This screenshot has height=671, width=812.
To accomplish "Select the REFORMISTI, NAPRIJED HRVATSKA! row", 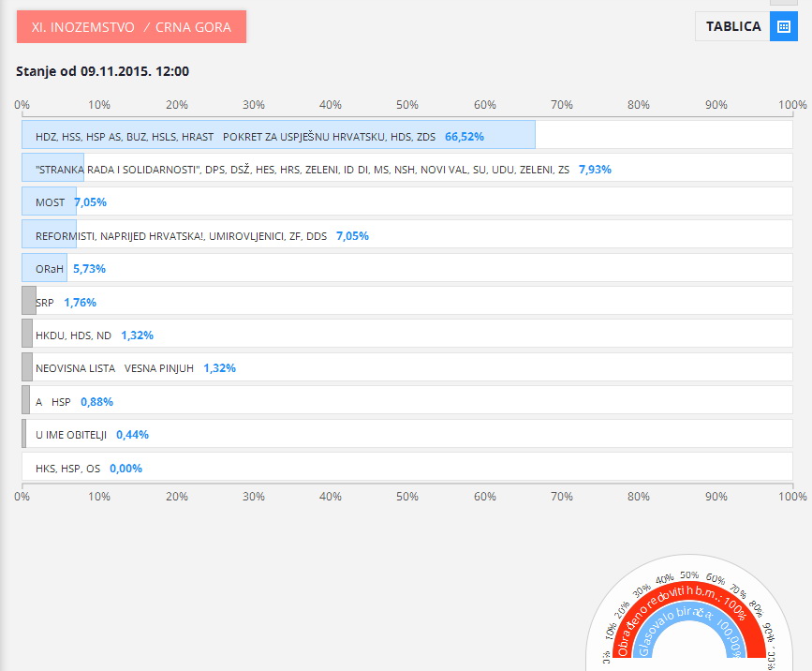I will [181, 236].
